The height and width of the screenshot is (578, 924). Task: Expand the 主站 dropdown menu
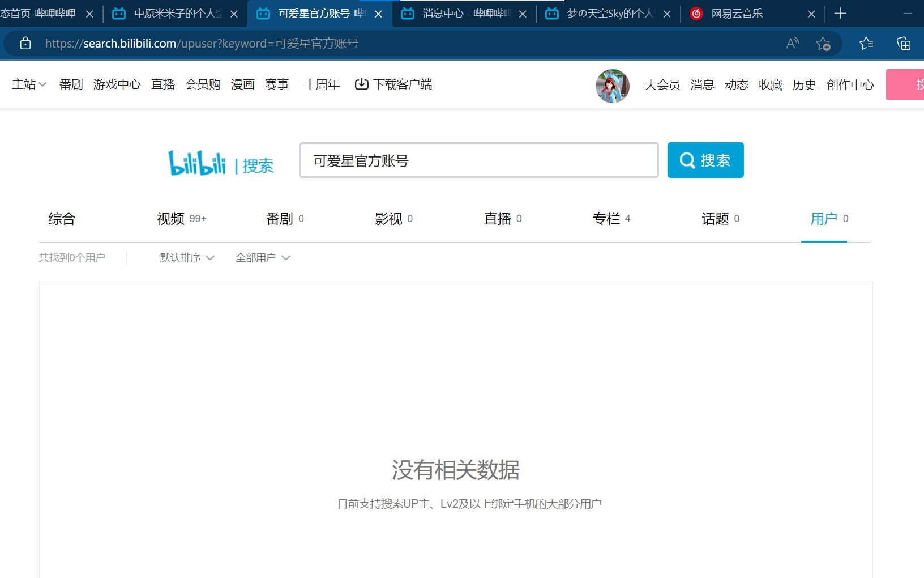[29, 84]
